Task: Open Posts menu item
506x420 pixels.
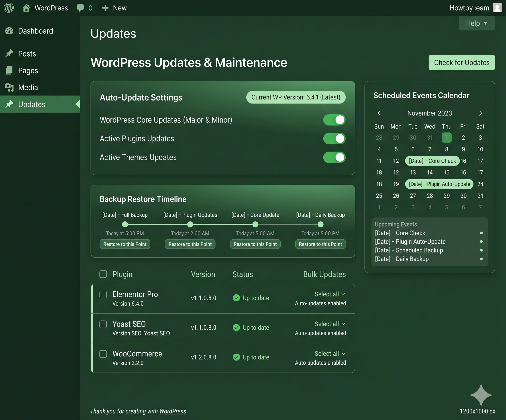Action: point(40,54)
